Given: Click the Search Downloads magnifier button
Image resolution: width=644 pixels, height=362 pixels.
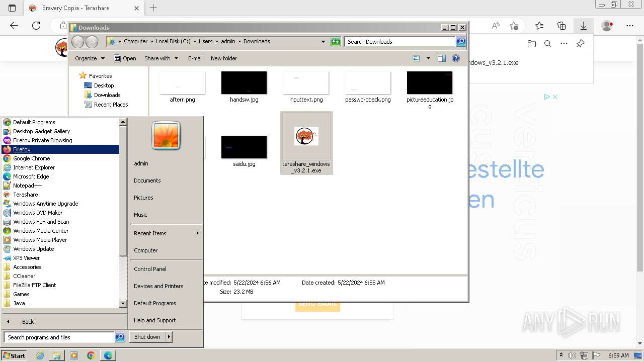Looking at the screenshot, I should (461, 42).
